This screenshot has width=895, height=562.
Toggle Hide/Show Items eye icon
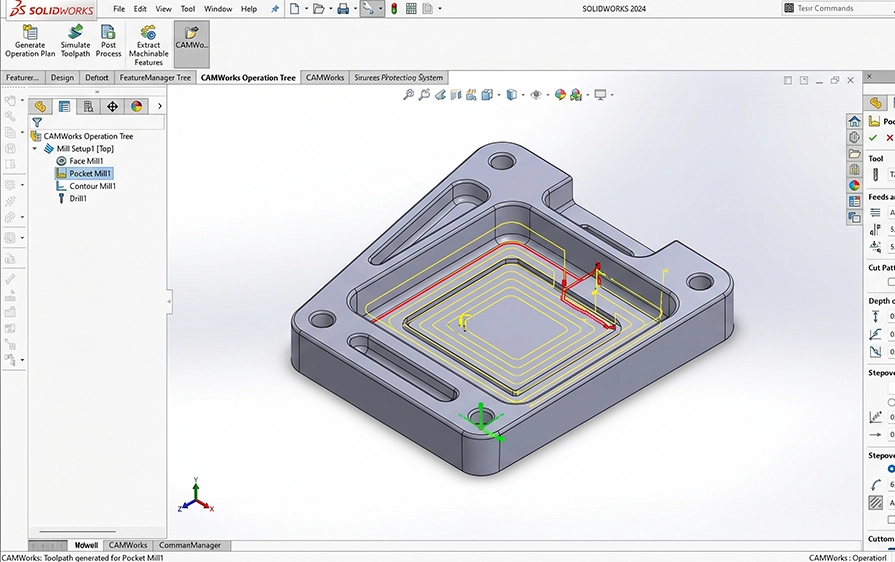coord(536,95)
